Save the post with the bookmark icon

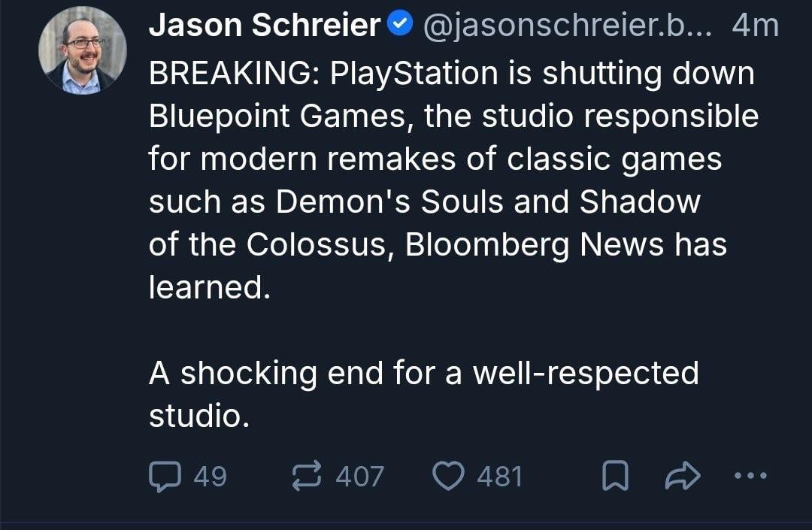[617, 476]
